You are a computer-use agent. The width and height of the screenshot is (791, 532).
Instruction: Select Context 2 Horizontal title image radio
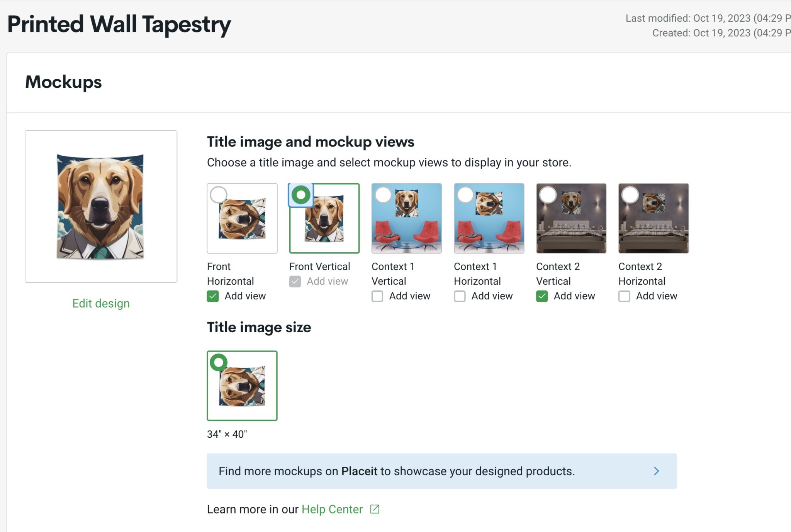pos(630,195)
